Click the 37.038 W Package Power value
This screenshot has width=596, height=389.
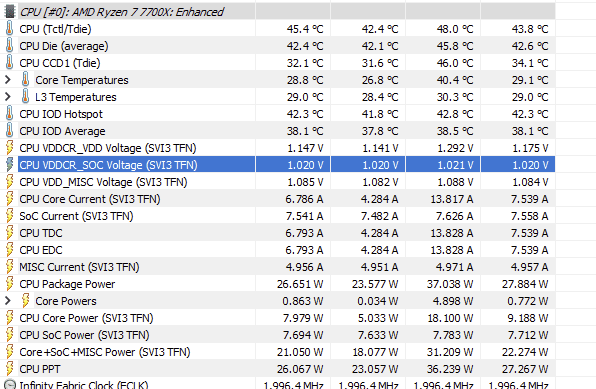tap(450, 284)
